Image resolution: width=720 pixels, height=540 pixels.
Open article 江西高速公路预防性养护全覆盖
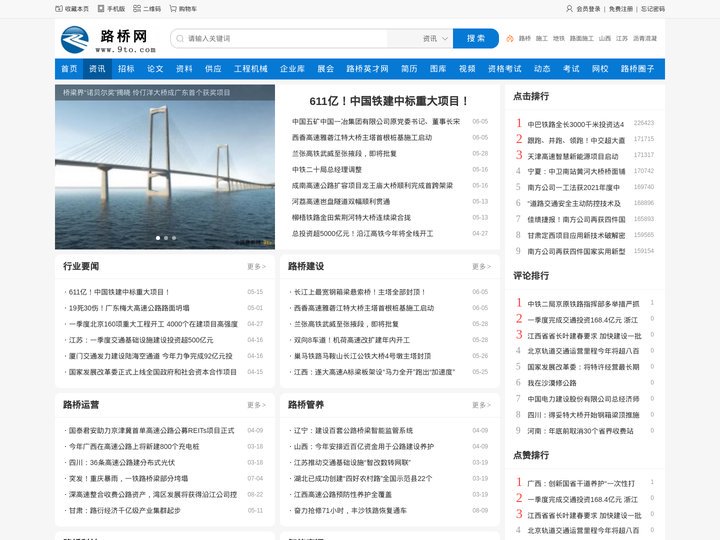point(343,495)
